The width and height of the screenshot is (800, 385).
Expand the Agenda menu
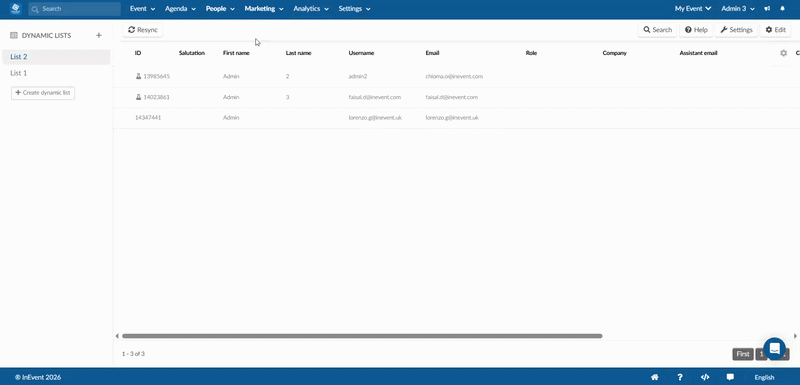180,9
